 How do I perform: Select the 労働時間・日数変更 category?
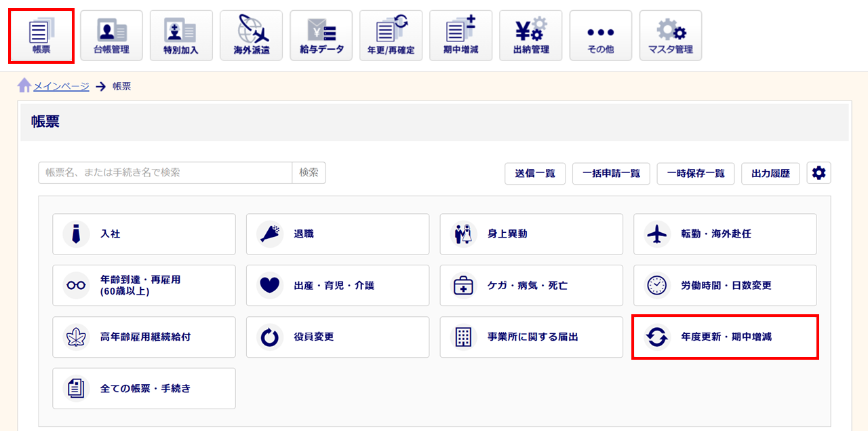(725, 286)
